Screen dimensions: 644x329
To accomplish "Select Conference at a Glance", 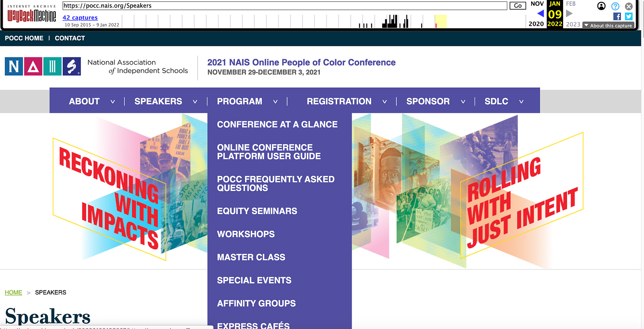I will (277, 125).
